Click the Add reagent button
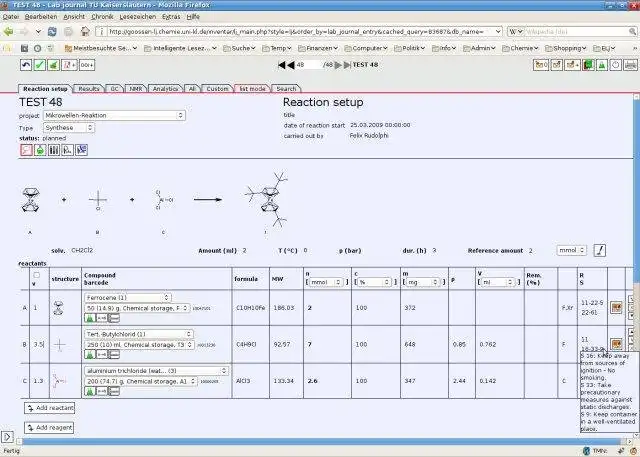Screen dimensions: 640x457 (49, 427)
